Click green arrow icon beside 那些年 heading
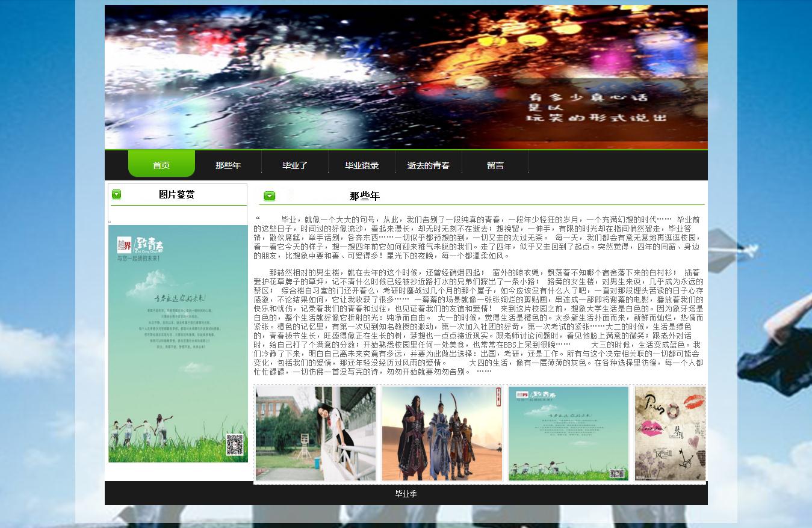 click(x=269, y=196)
